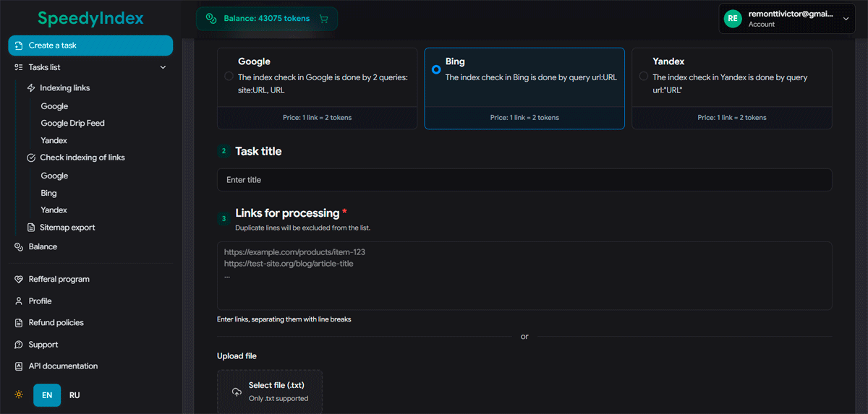This screenshot has height=414, width=868.
Task: Focus the Enter title input field
Action: (x=524, y=180)
